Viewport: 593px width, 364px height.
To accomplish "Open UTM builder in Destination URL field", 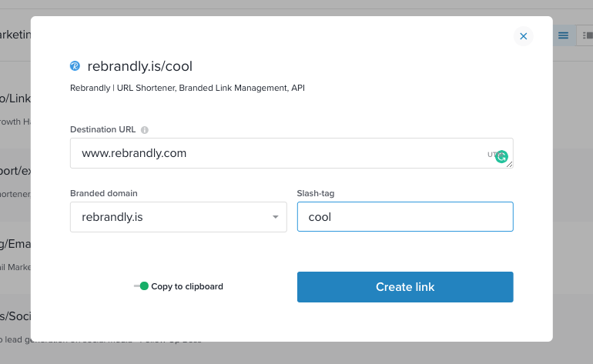I will tap(491, 155).
